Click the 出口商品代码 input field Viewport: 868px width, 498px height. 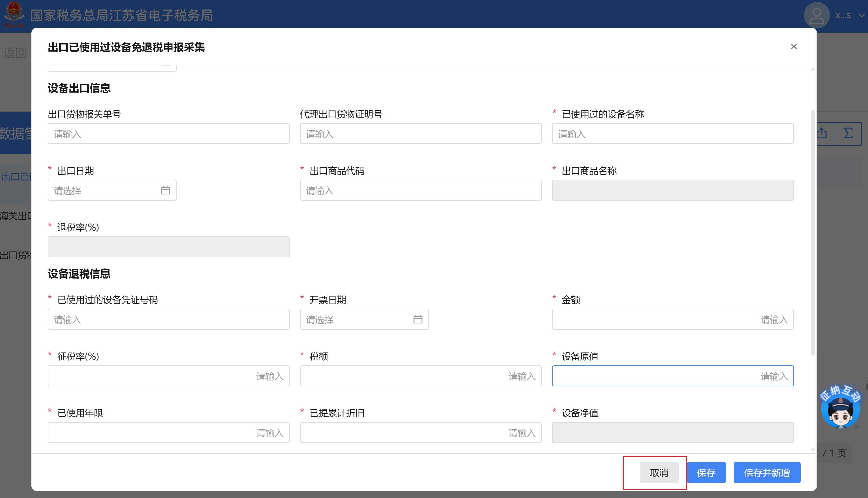[420, 191]
